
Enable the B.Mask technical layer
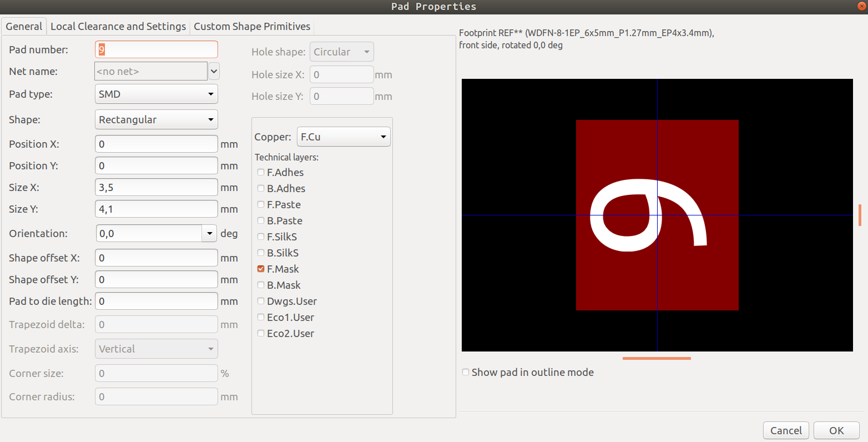tap(261, 285)
